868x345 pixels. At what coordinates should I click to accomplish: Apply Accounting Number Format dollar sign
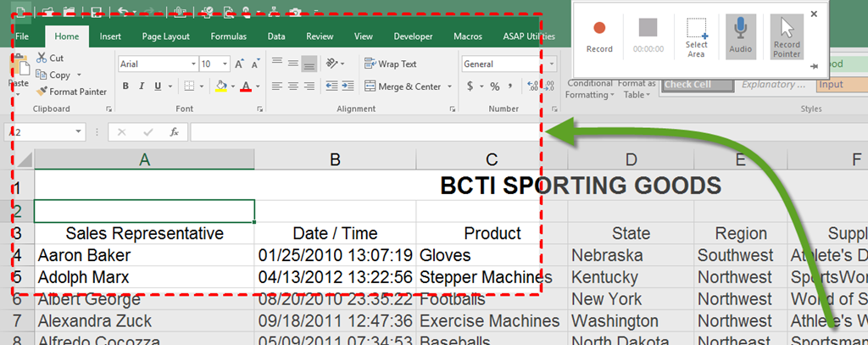(470, 86)
